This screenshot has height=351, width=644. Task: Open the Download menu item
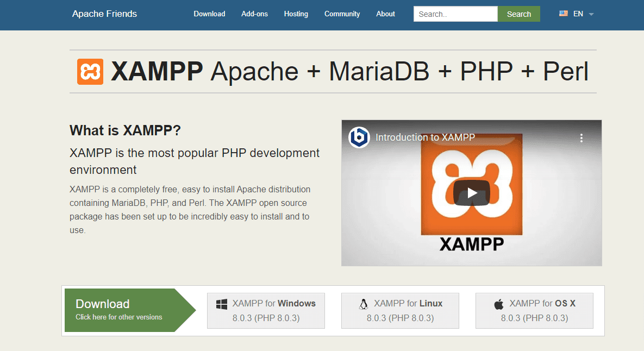[209, 14]
